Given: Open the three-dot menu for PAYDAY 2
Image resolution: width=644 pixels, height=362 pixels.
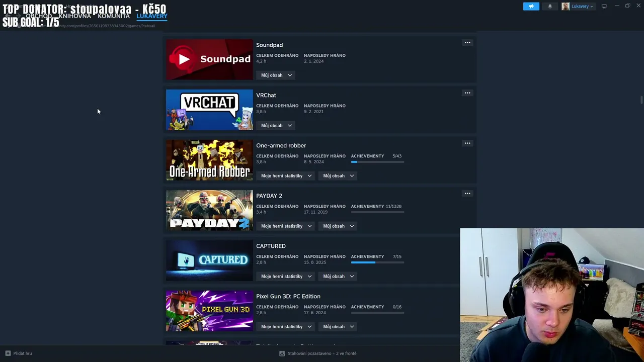Looking at the screenshot, I should coord(467,194).
